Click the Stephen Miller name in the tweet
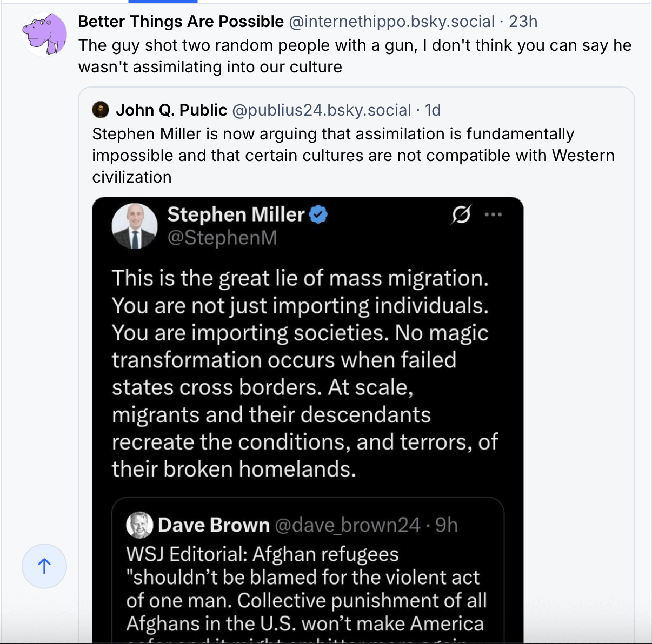The width and height of the screenshot is (652, 644). (x=236, y=214)
